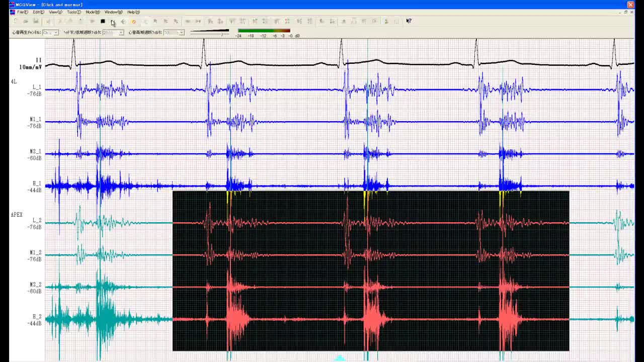
Task: Click the orange circle toolbar icon
Action: pos(133,21)
